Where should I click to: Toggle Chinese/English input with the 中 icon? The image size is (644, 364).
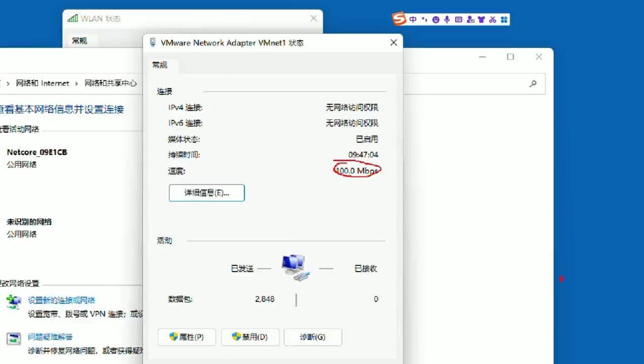[x=413, y=19]
